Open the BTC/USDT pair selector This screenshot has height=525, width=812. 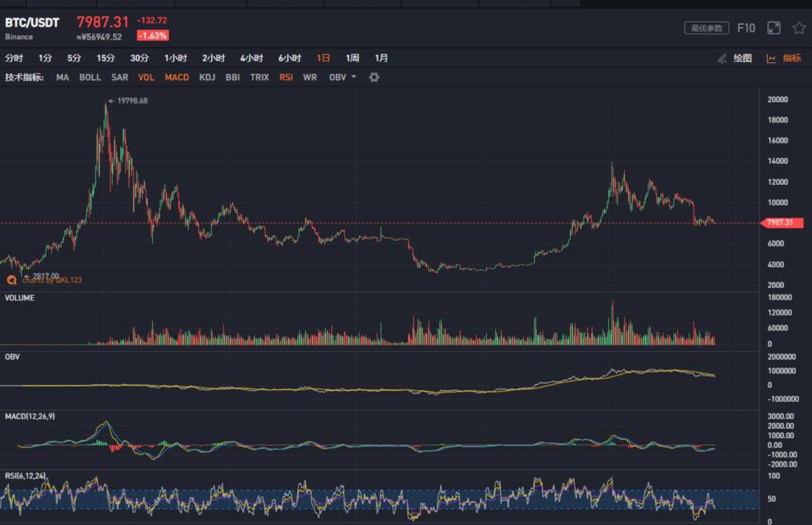(32, 23)
